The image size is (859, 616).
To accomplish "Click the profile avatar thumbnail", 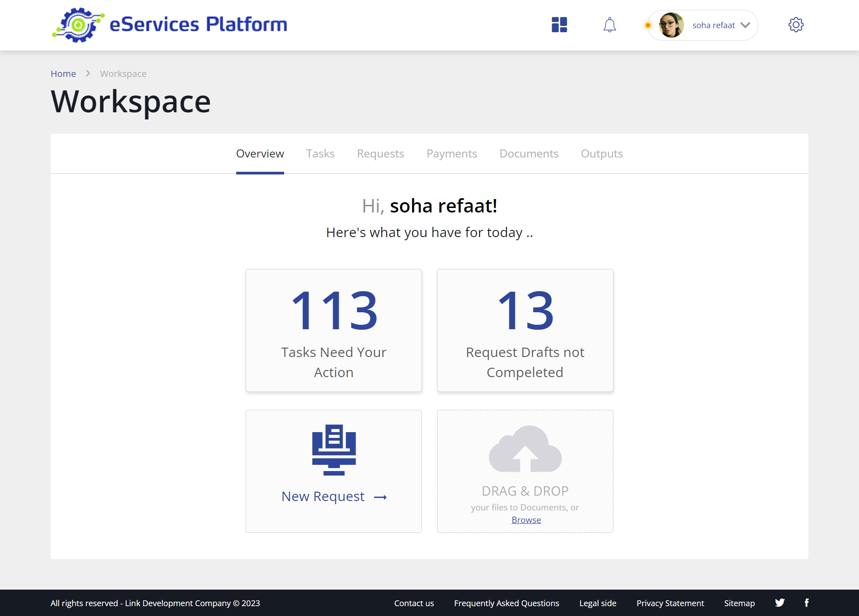I will (671, 25).
